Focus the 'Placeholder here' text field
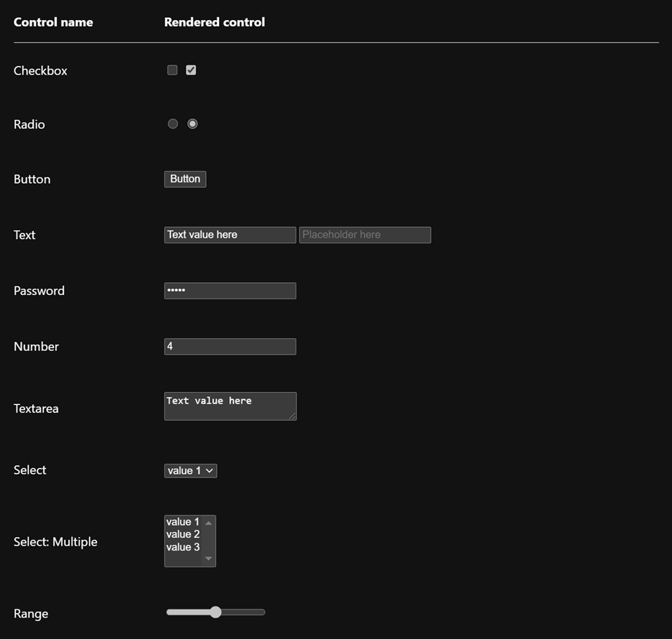Image resolution: width=672 pixels, height=639 pixels. point(365,235)
